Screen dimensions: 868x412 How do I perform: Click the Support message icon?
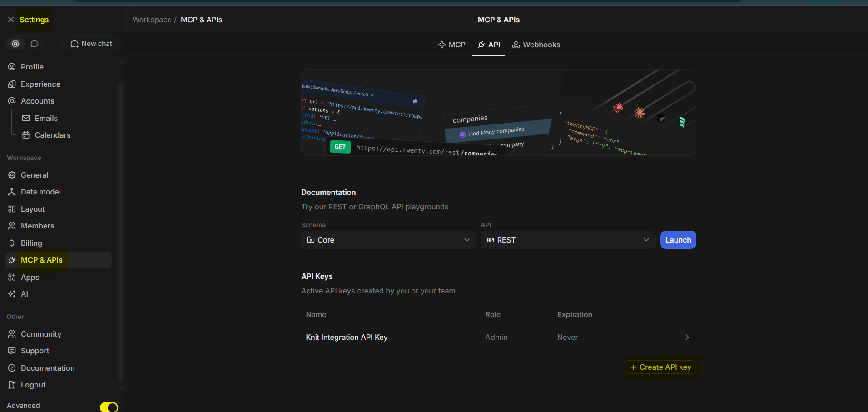12,351
